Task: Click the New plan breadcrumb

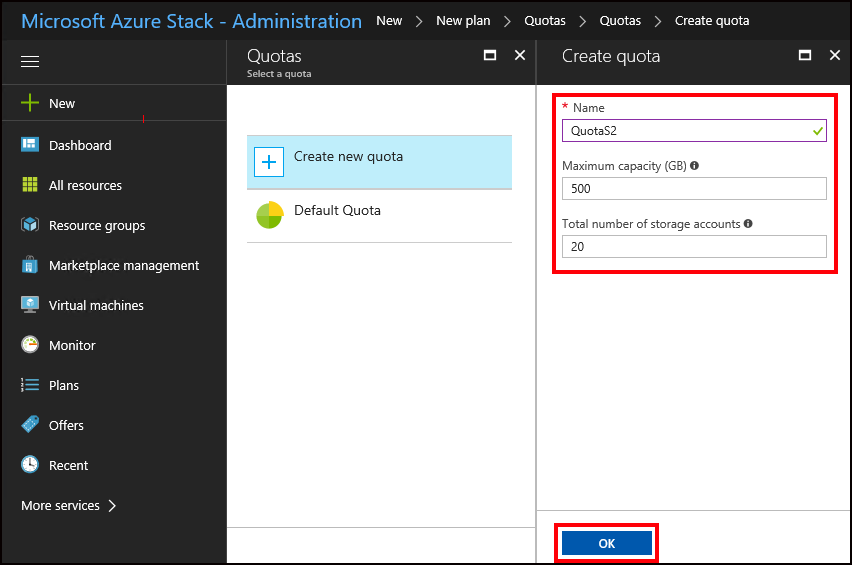Action: 463,21
